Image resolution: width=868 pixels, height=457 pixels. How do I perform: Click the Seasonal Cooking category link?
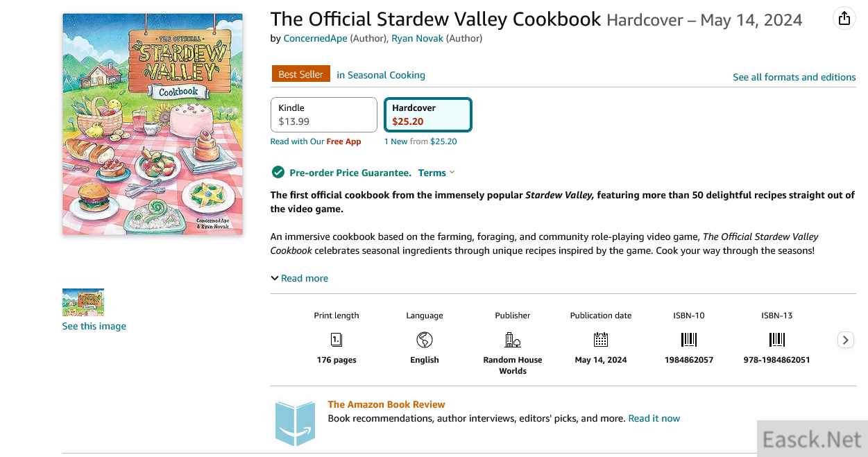pyautogui.click(x=381, y=75)
